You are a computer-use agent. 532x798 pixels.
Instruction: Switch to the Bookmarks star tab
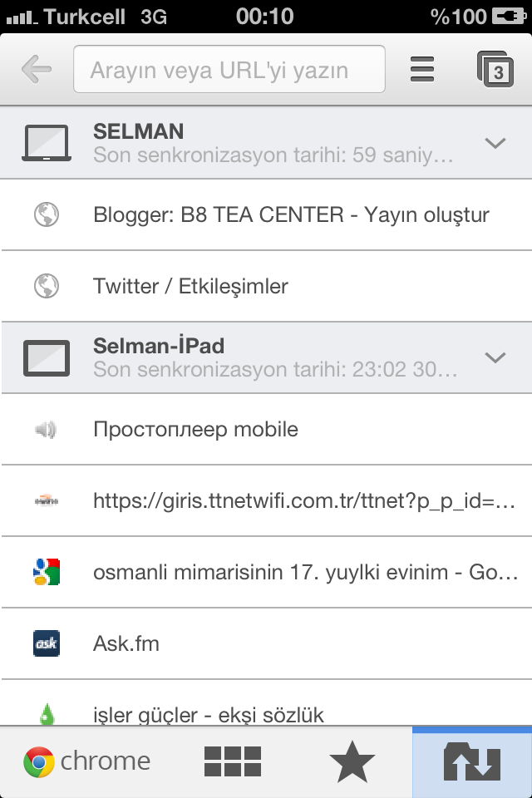[x=352, y=761]
